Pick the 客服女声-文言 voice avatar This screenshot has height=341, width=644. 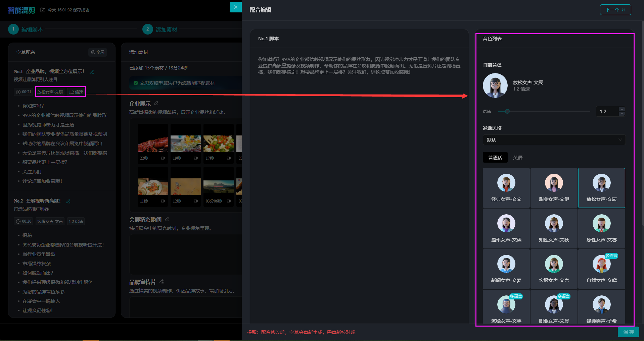point(554,264)
